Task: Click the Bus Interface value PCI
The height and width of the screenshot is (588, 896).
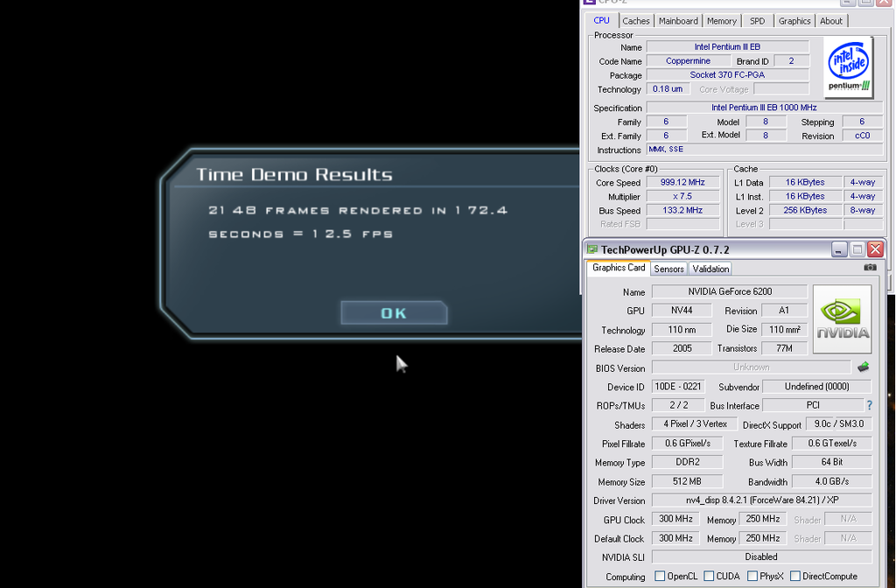Action: click(x=813, y=405)
